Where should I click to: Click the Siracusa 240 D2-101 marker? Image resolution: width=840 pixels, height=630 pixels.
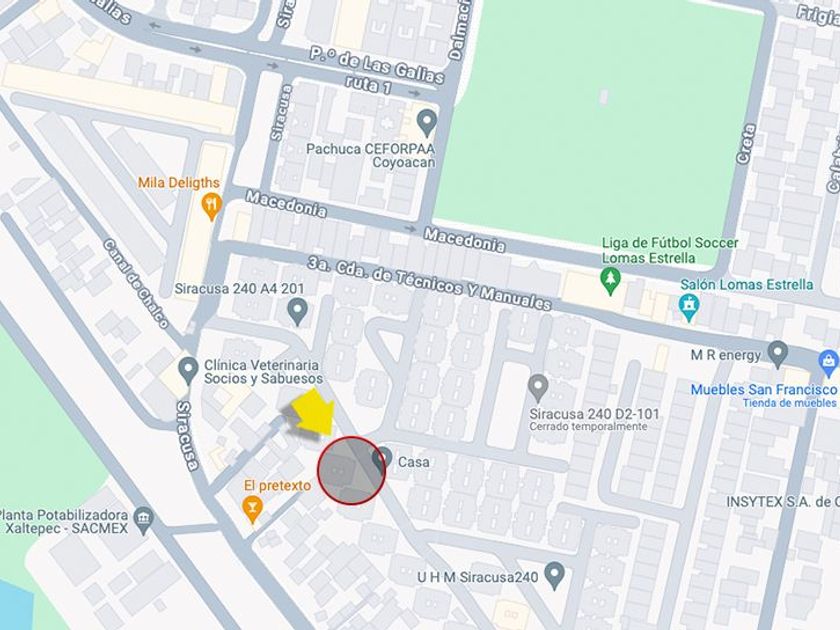click(538, 388)
